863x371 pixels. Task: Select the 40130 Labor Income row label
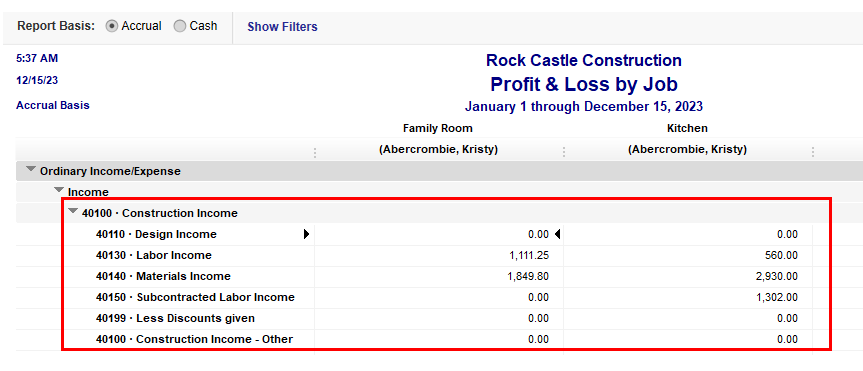click(x=154, y=255)
